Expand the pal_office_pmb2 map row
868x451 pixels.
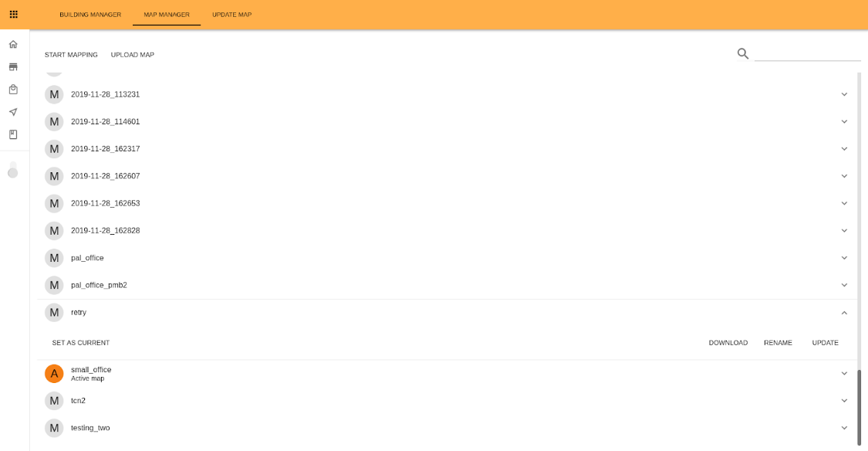844,285
